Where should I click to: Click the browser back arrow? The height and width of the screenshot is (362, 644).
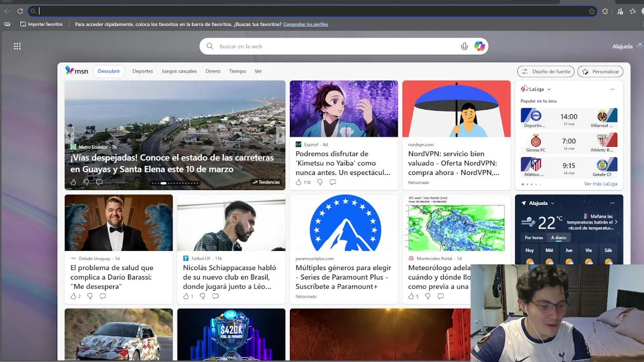click(7, 11)
